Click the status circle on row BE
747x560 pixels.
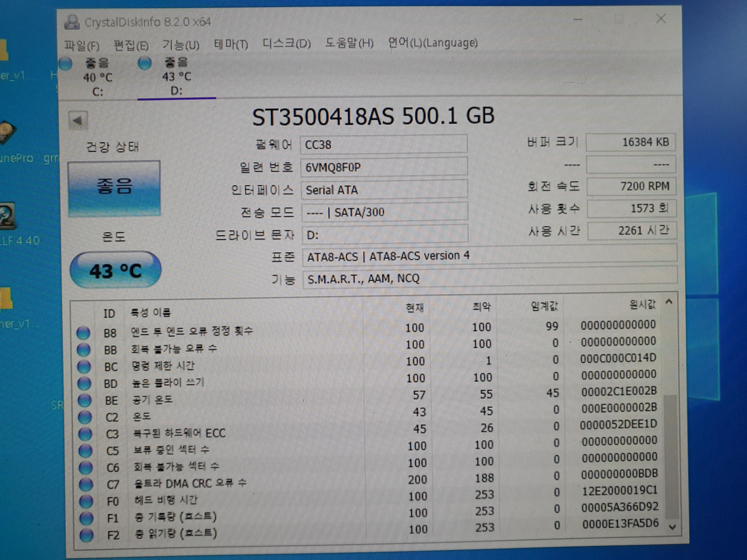[x=84, y=400]
